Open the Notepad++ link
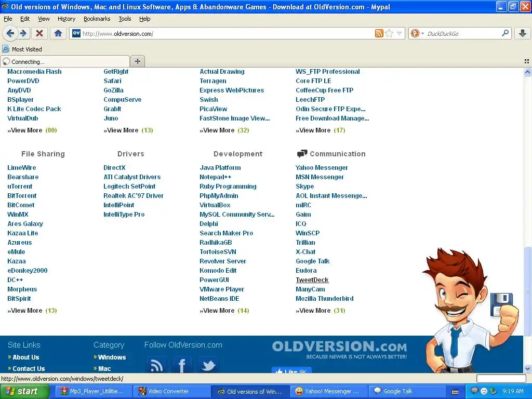 point(215,177)
